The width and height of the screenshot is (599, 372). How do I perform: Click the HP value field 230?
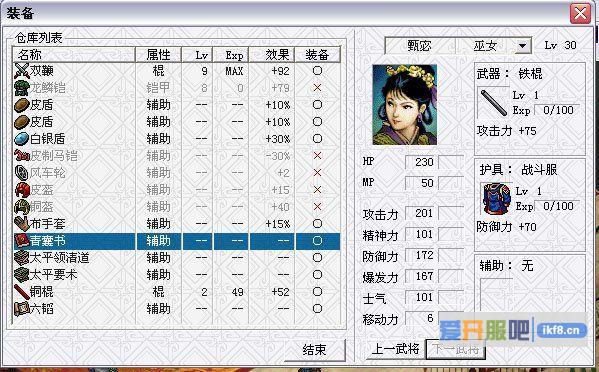coord(420,162)
